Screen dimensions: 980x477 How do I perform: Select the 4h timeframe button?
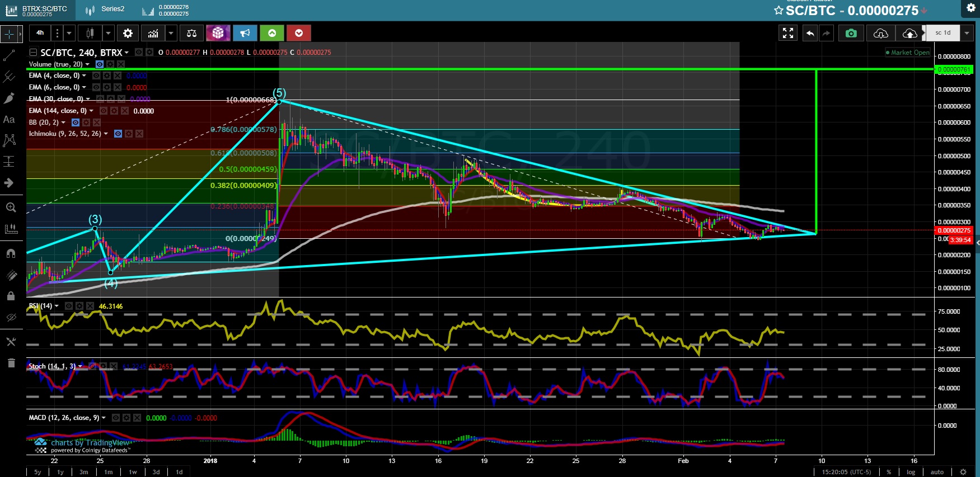point(40,33)
